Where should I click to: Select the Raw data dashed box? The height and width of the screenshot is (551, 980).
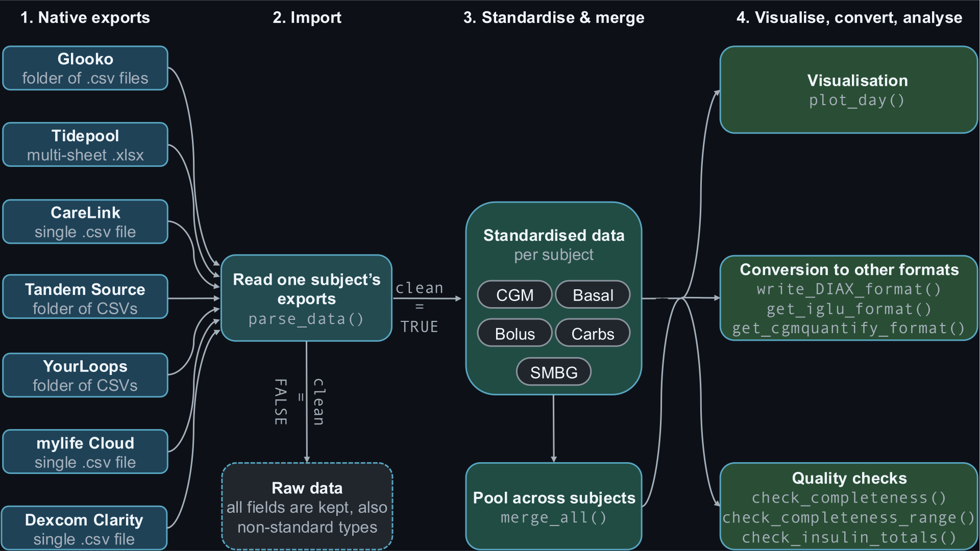[307, 507]
